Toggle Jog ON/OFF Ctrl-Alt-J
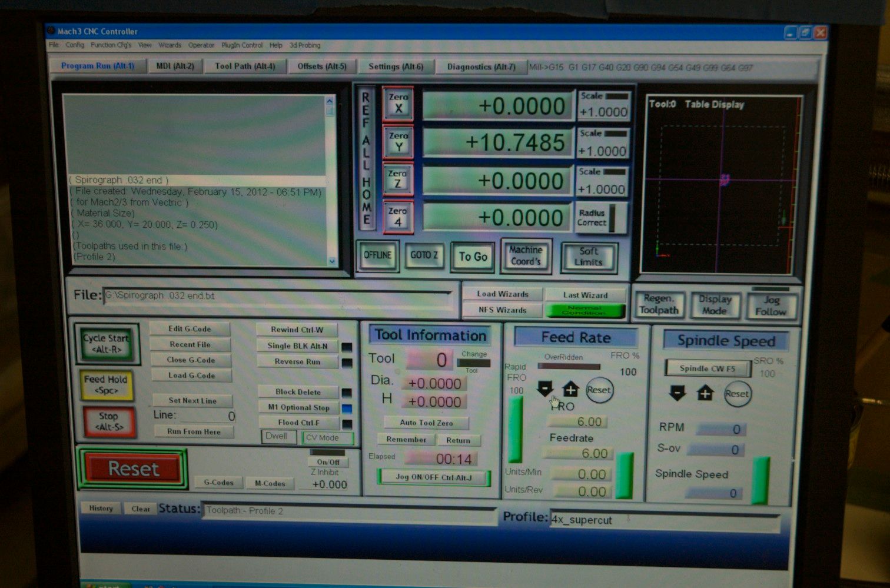Screen dimensions: 890x588 [434, 477]
